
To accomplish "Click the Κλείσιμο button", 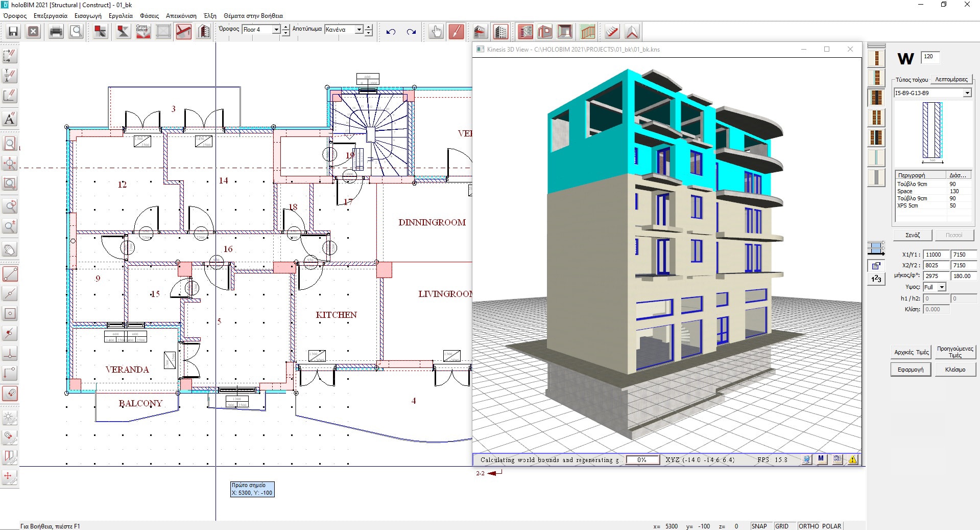I will click(955, 370).
